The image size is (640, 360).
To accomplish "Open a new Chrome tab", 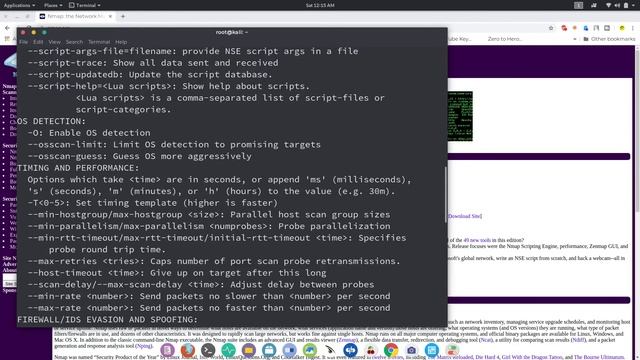I will point(123,16).
